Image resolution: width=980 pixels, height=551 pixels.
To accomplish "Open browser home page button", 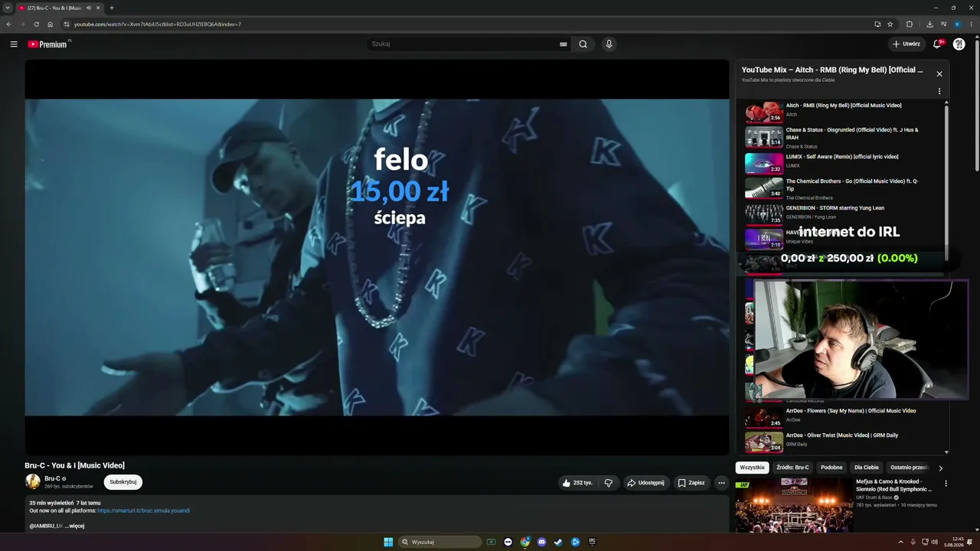I will [x=51, y=24].
